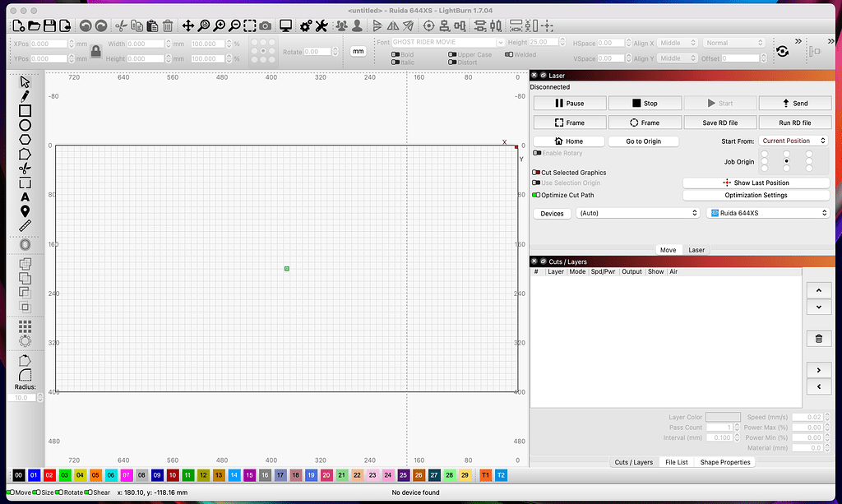Click the Send button
The width and height of the screenshot is (842, 504).
tap(795, 103)
